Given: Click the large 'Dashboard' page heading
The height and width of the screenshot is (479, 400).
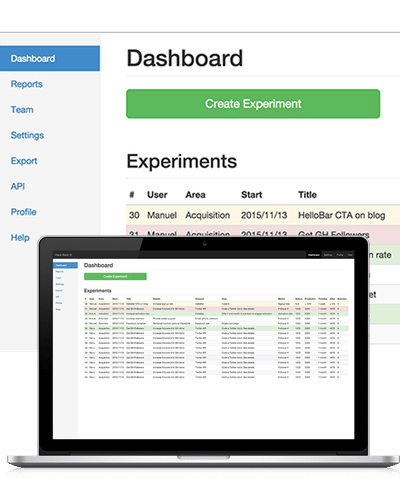Looking at the screenshot, I should [x=185, y=58].
